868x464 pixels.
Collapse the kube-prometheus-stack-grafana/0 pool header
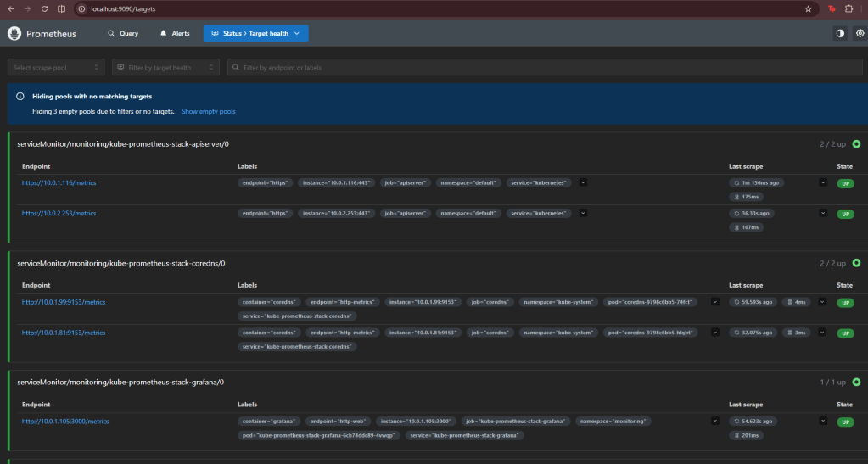click(439, 382)
